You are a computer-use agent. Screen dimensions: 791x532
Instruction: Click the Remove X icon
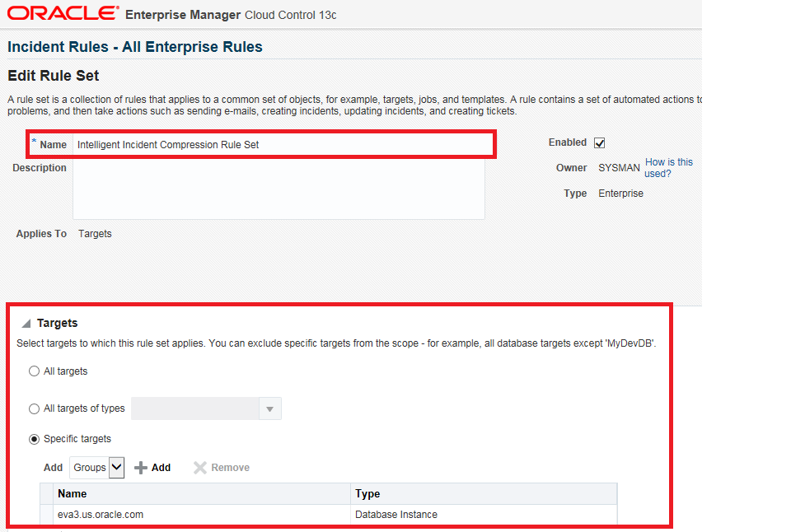[199, 468]
